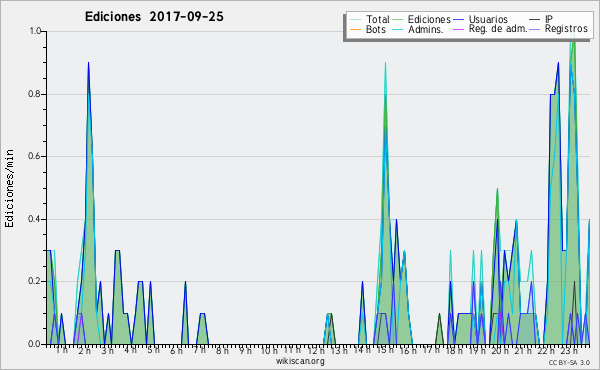Image resolution: width=600 pixels, height=370 pixels.
Task: Click the y-axis value 1.0
Action: click(x=35, y=31)
